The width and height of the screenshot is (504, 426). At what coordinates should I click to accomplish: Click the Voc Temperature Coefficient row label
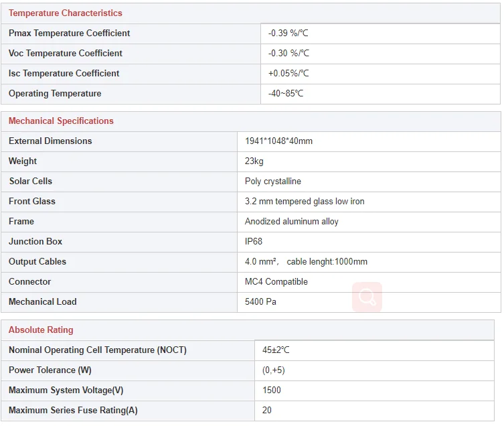(x=65, y=54)
